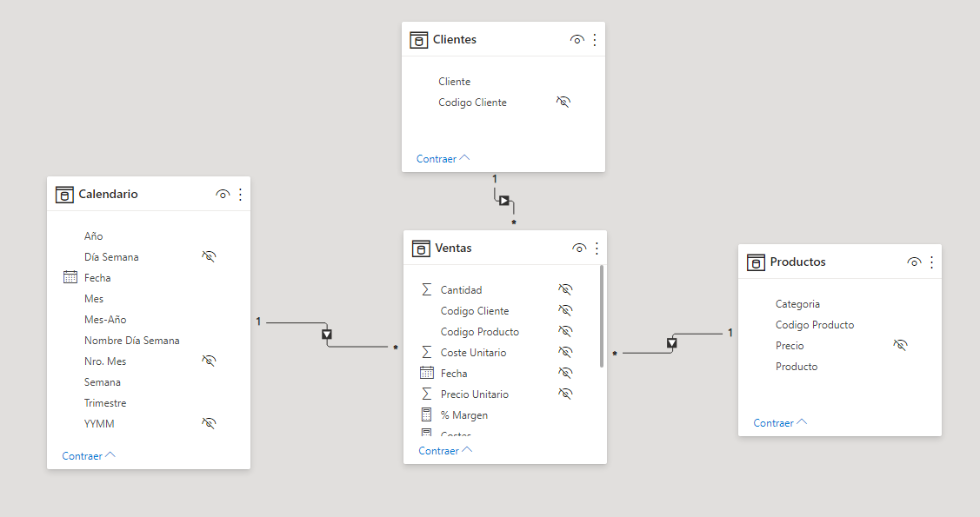The height and width of the screenshot is (517, 980).
Task: Toggle hidden state of Precio in Productos
Action: point(900,346)
